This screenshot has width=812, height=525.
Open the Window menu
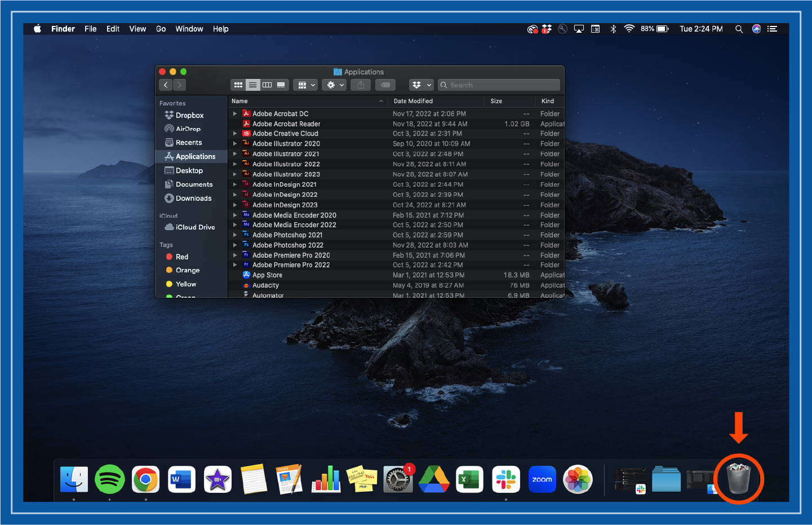tap(189, 29)
